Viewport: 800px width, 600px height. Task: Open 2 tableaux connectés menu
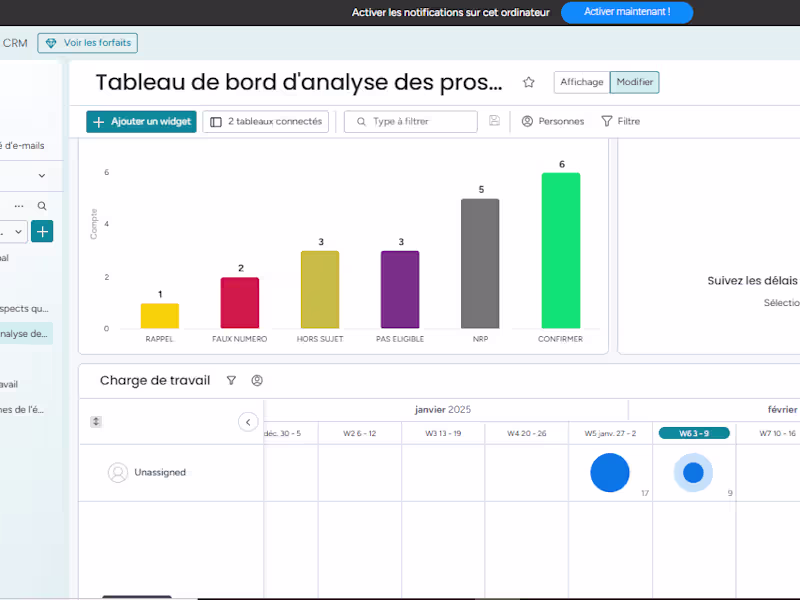coord(265,121)
